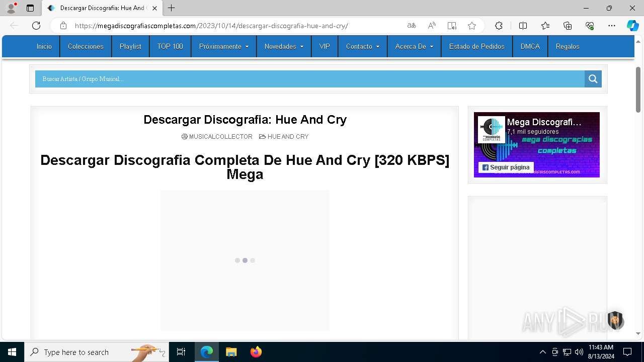Expand the Contacto dropdown menu
Image resolution: width=644 pixels, height=362 pixels.
click(x=363, y=46)
